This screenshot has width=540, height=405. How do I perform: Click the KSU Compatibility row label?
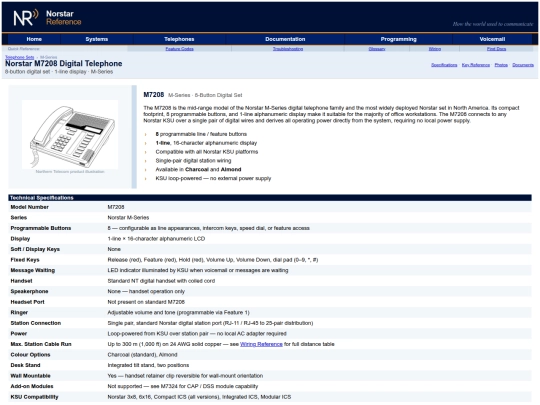pos(34,397)
